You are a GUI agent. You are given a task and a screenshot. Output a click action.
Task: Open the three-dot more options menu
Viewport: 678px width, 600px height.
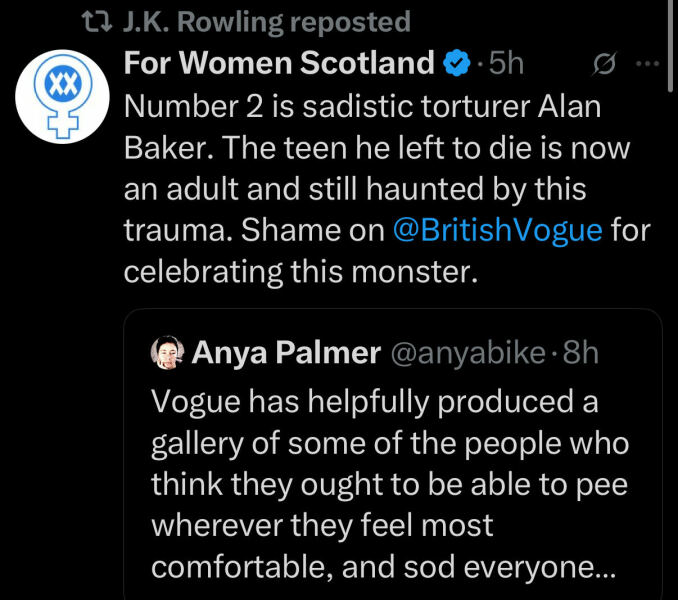(x=648, y=64)
